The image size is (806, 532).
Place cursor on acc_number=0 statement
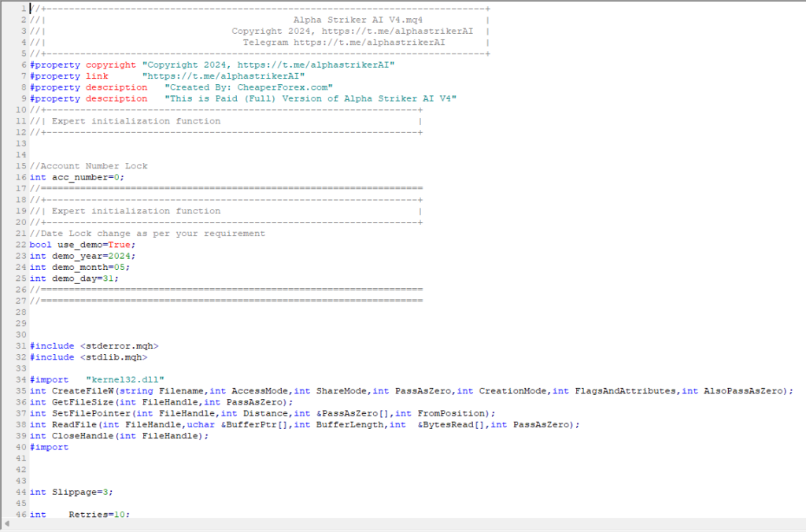pos(77,177)
